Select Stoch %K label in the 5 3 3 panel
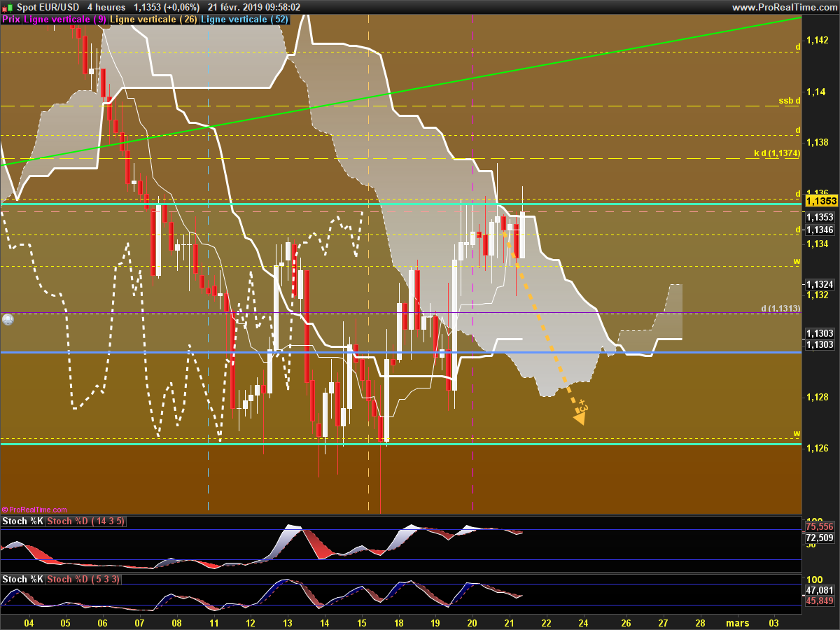 [22, 579]
